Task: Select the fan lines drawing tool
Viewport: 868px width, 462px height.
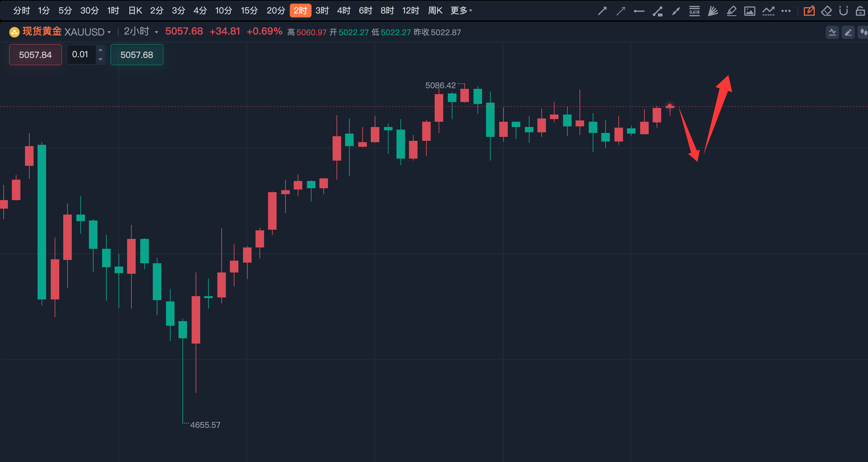Action: click(x=713, y=11)
